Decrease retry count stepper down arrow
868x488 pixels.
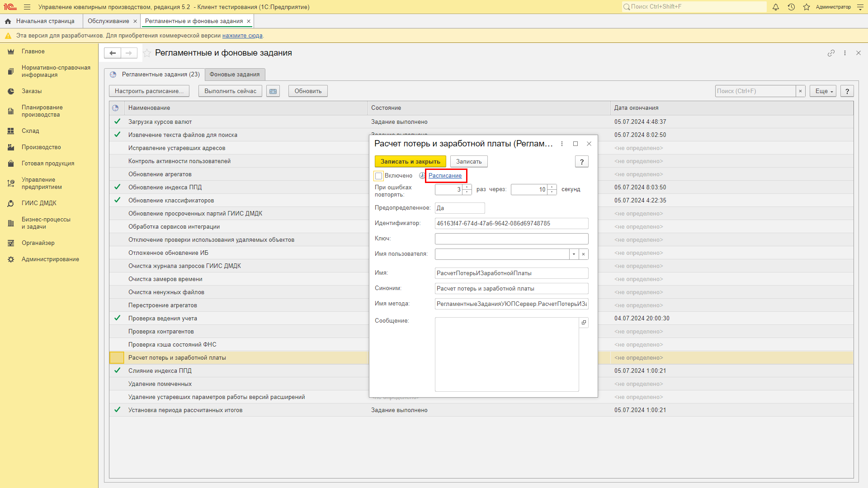pyautogui.click(x=467, y=192)
